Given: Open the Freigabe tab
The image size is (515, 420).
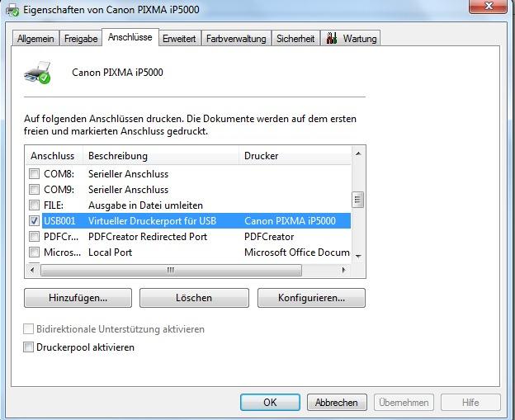Looking at the screenshot, I should pyautogui.click(x=81, y=39).
